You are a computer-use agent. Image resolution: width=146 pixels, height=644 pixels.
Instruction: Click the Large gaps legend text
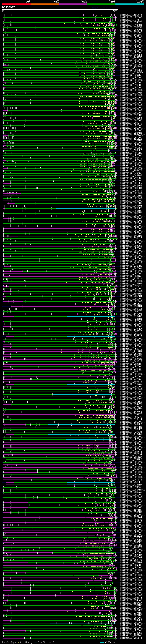(28, 642)
